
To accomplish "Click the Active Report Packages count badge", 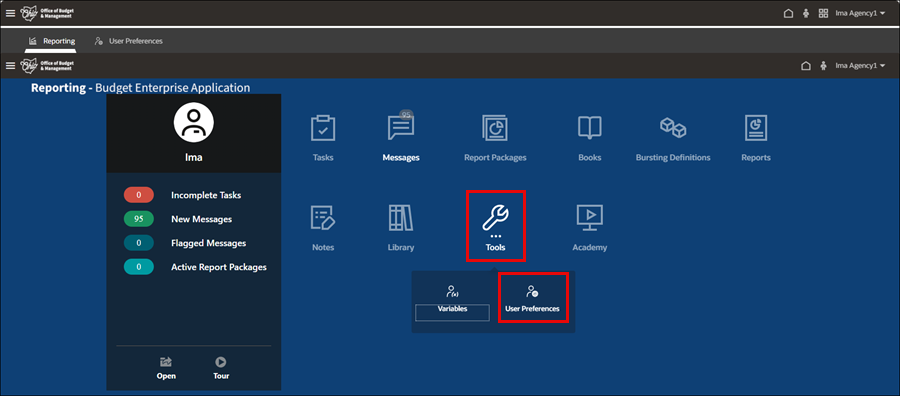I will (x=138, y=267).
